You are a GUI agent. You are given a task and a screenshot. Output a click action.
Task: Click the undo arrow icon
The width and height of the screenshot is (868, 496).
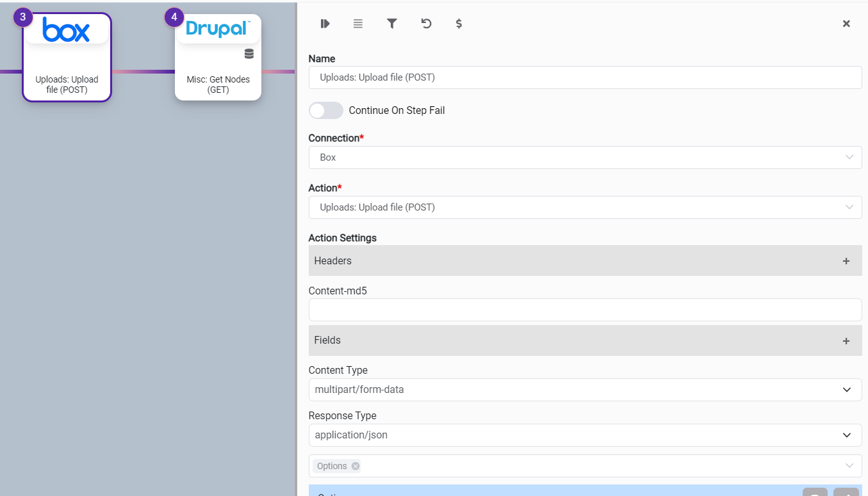[x=426, y=24]
